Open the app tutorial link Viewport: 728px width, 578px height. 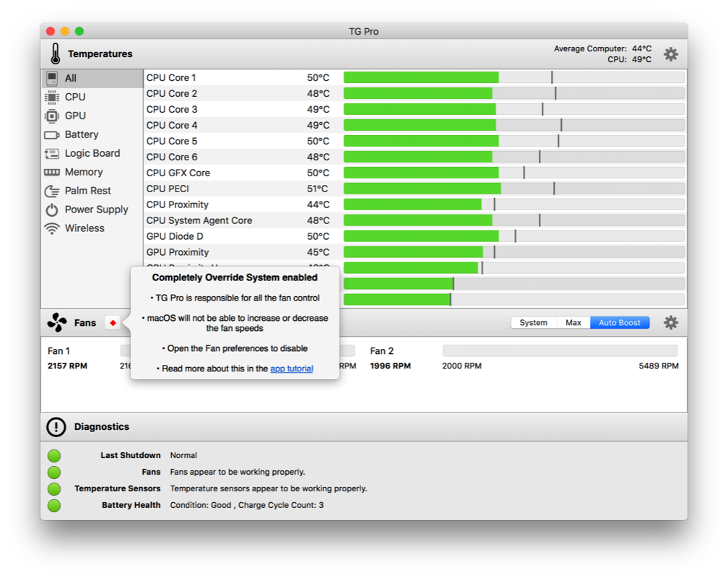tap(292, 368)
